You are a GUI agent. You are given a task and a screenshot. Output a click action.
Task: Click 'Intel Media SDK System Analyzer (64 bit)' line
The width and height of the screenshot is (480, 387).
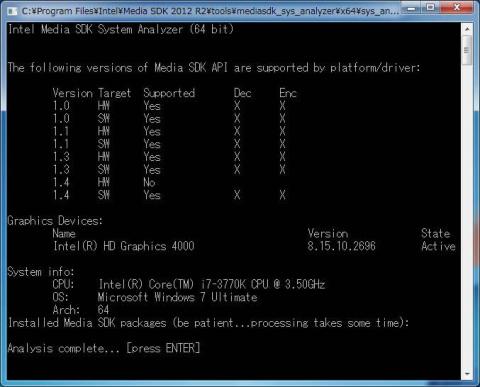[x=121, y=29]
